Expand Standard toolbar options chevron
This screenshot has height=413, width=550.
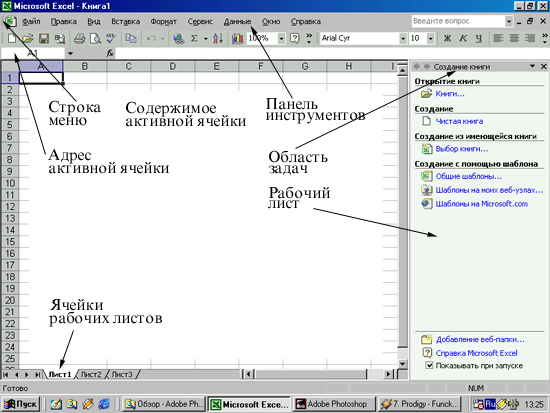click(x=309, y=38)
